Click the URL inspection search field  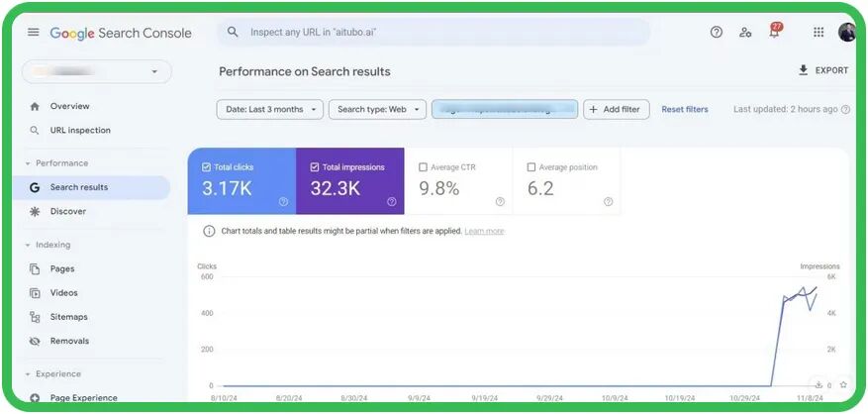tap(435, 33)
